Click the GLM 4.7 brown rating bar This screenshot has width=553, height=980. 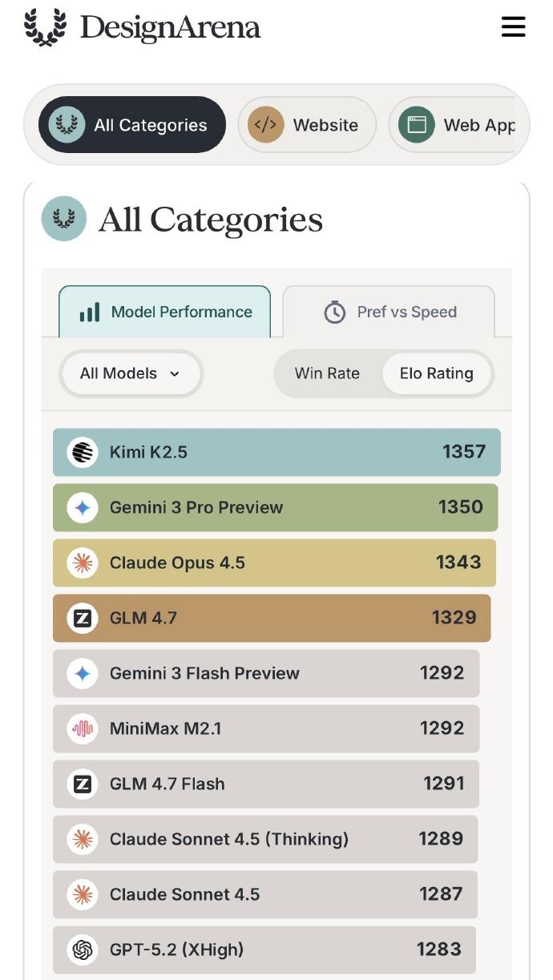[272, 618]
